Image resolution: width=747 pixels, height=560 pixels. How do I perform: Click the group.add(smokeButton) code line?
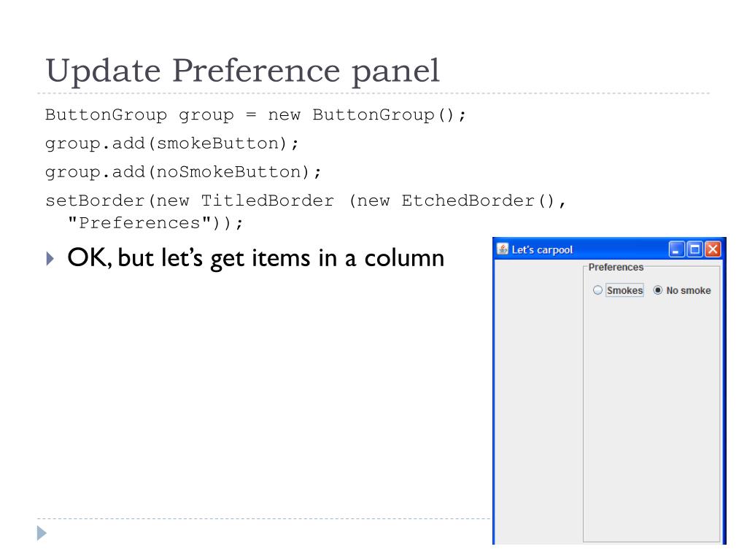coord(171,144)
